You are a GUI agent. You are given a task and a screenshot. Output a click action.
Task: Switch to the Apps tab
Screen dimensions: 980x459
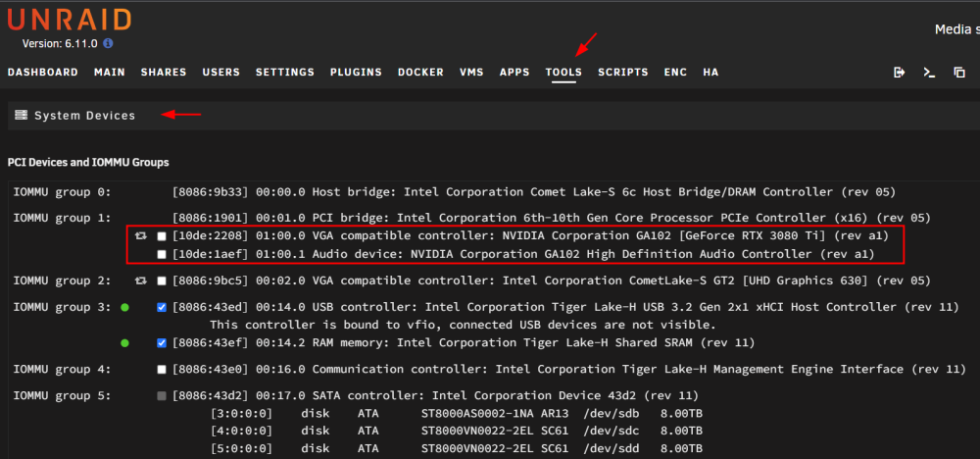click(x=515, y=73)
